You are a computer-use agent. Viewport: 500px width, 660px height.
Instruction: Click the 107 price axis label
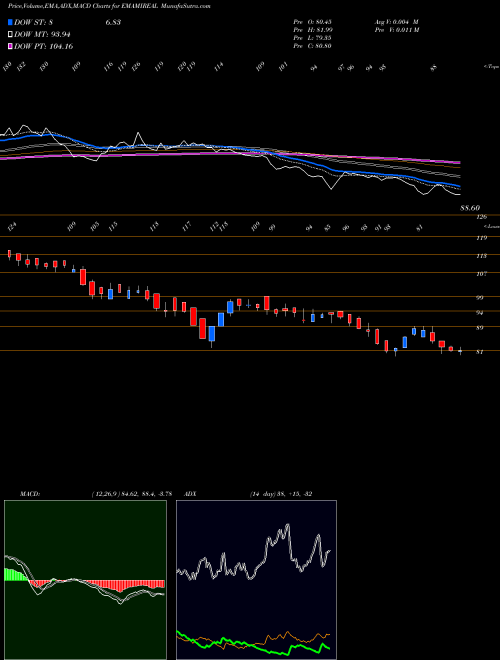(482, 274)
